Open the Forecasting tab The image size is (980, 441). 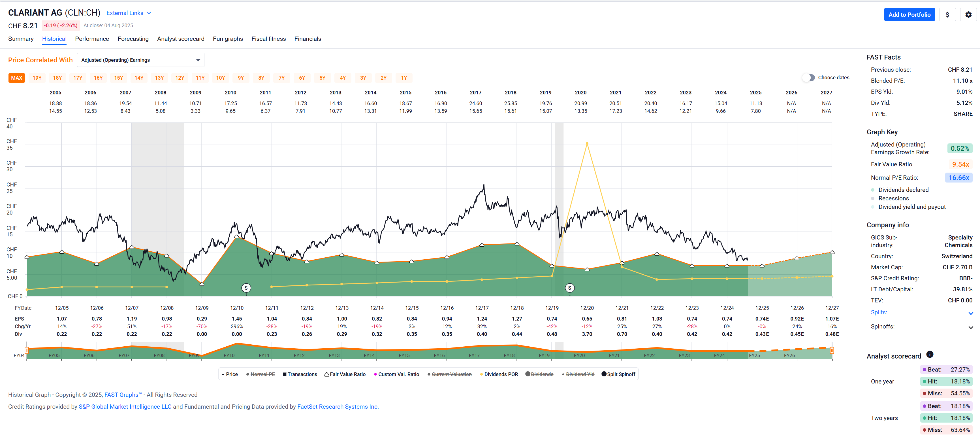pos(133,39)
